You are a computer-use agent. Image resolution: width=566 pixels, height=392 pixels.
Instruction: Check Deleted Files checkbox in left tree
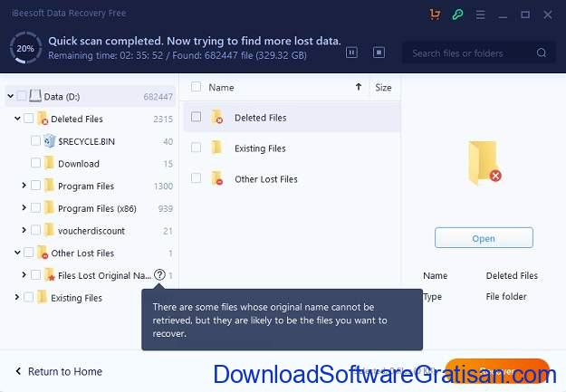(x=29, y=119)
